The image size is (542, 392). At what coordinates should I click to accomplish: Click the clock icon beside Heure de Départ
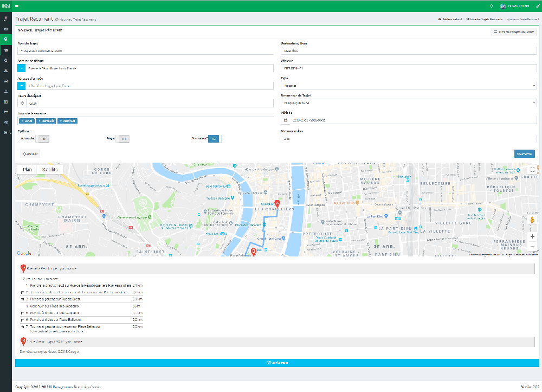point(22,103)
